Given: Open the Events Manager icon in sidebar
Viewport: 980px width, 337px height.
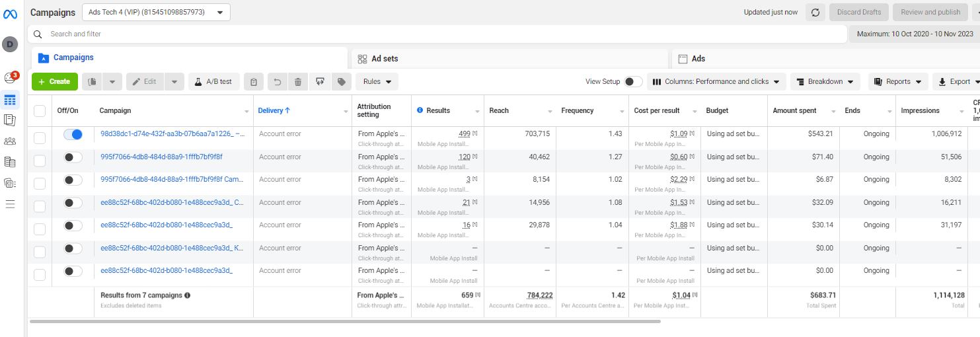Looking at the screenshot, I should (10, 183).
